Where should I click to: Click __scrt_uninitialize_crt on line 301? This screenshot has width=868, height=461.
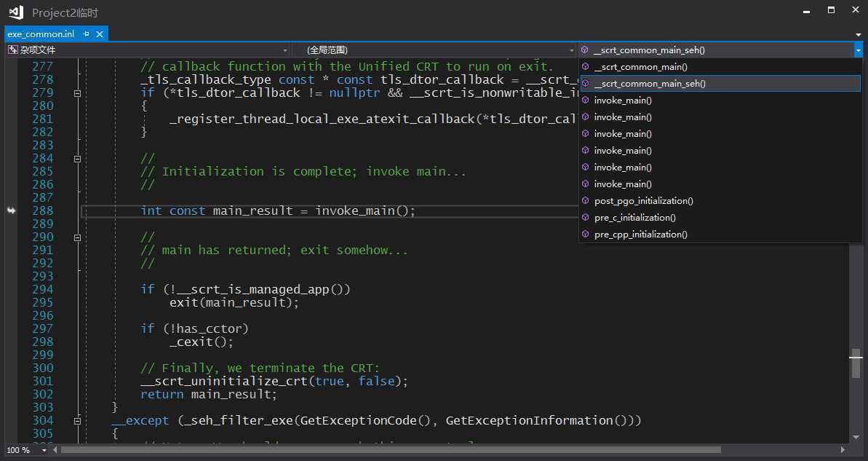click(223, 381)
